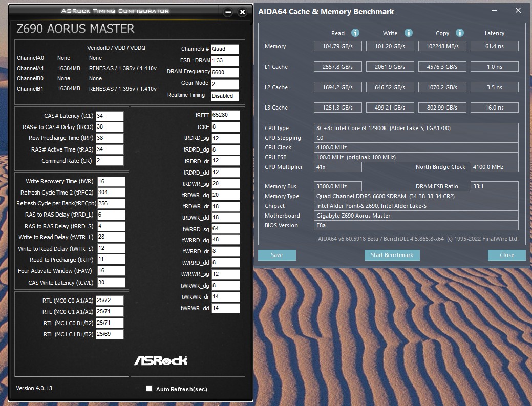Viewport: 532px width, 406px height.
Task: Select the RAS# to CAS# Delay (tRCD) field
Action: click(110, 127)
